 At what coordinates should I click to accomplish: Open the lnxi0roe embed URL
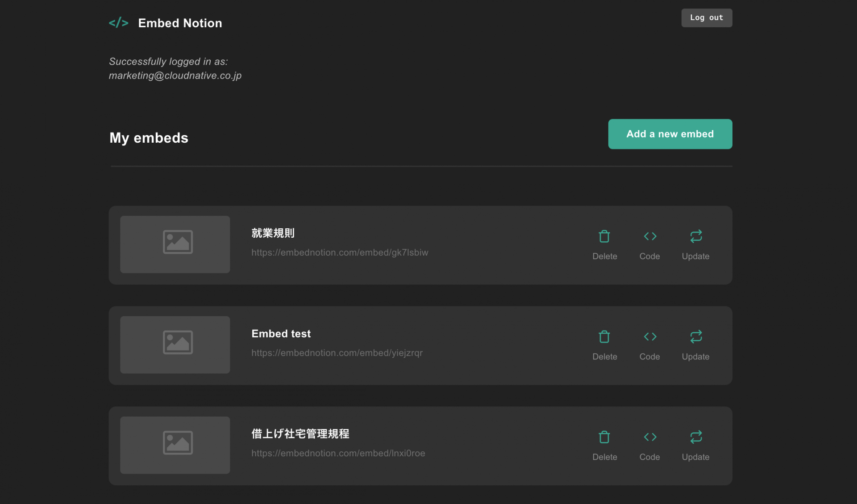tap(338, 453)
